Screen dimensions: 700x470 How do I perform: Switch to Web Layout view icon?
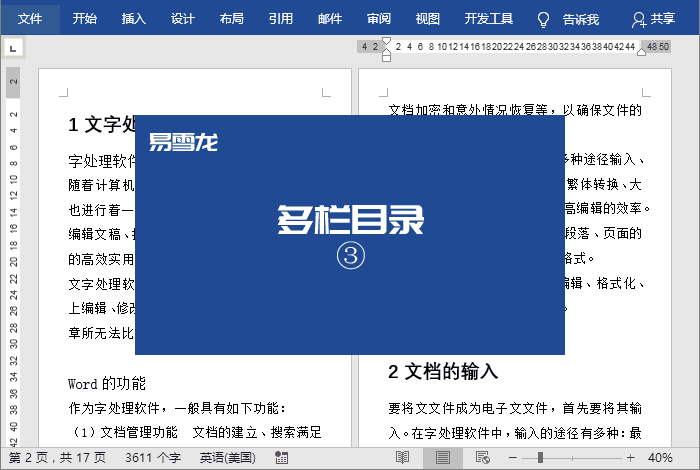(483, 458)
